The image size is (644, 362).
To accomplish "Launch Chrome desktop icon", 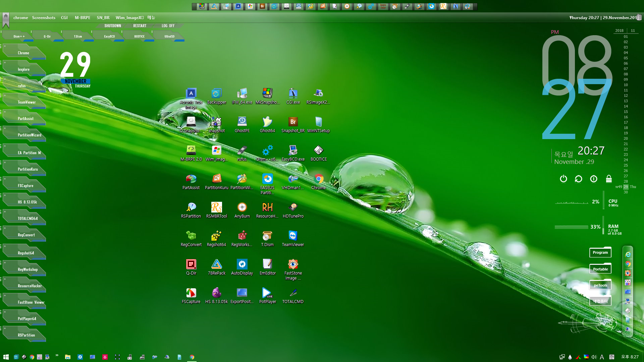I will [318, 182].
